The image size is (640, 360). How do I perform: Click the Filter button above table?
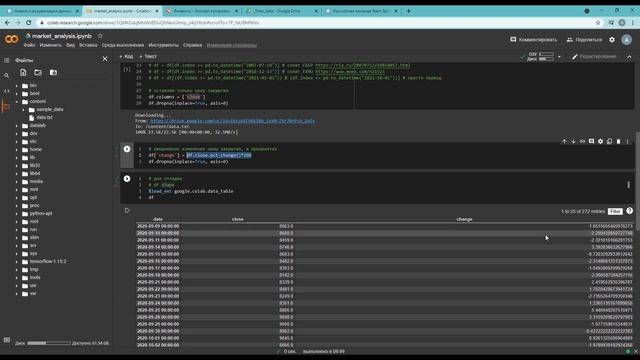(x=615, y=211)
